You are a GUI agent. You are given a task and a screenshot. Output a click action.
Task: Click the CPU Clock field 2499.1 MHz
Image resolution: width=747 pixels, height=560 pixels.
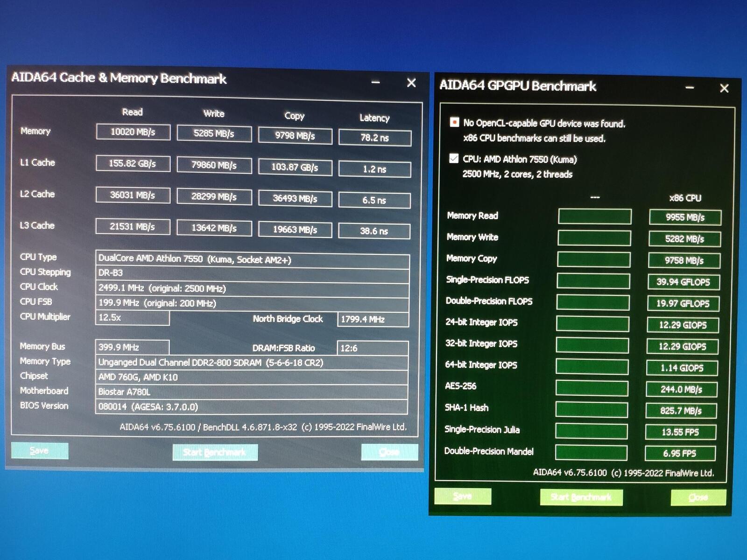click(x=253, y=289)
